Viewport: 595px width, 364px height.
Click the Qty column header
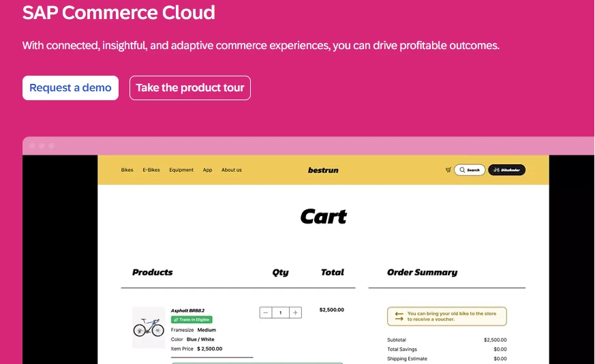[x=280, y=273]
